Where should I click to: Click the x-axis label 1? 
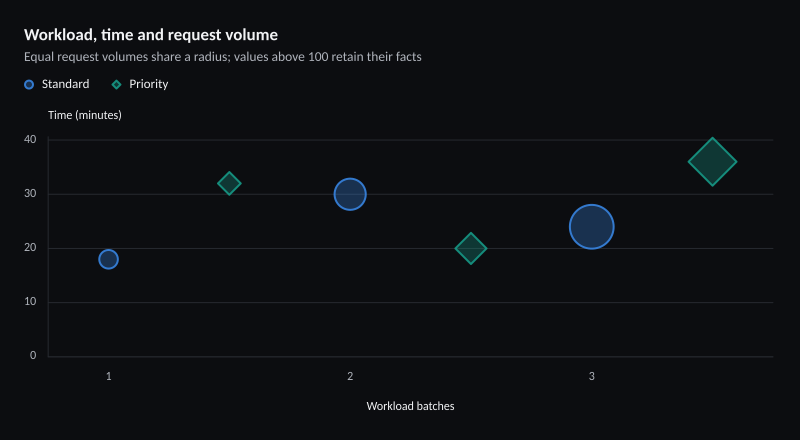109,377
